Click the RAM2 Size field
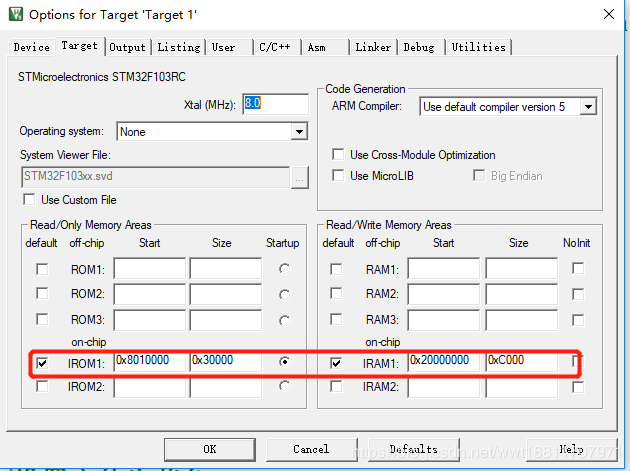 (522, 294)
